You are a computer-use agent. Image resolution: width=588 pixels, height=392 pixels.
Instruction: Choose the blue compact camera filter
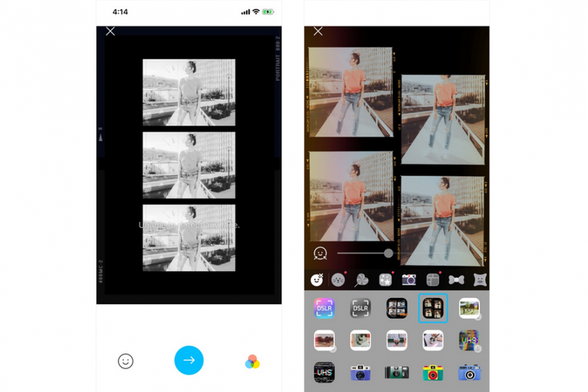tap(470, 372)
